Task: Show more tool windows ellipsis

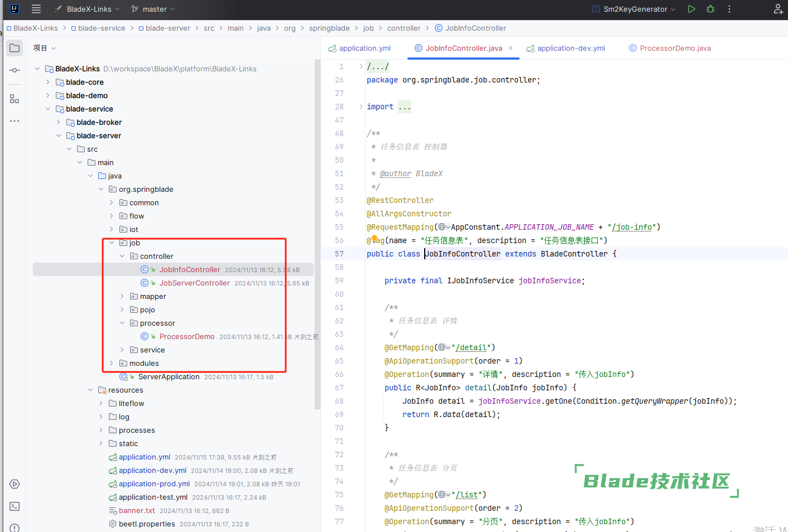Action: point(15,121)
